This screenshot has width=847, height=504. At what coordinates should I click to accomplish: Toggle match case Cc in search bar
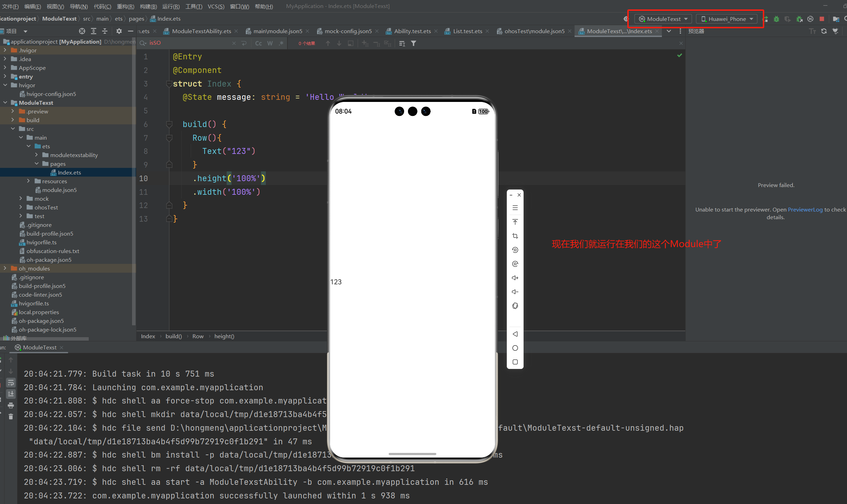[x=258, y=43]
